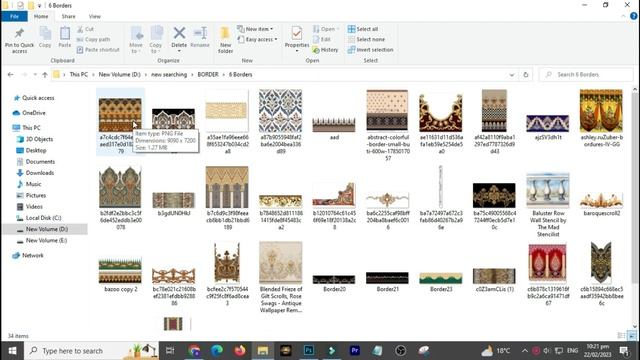Go back with the Back arrow
This screenshot has height=360, width=640.
[x=11, y=75]
